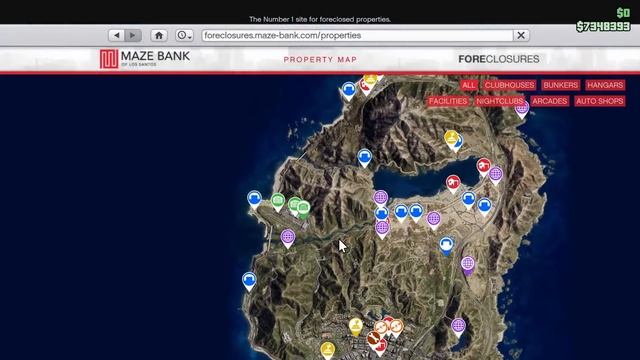Select the purple facility marker at the southeast reservoir
This screenshot has height=360, width=640.
pos(458,327)
